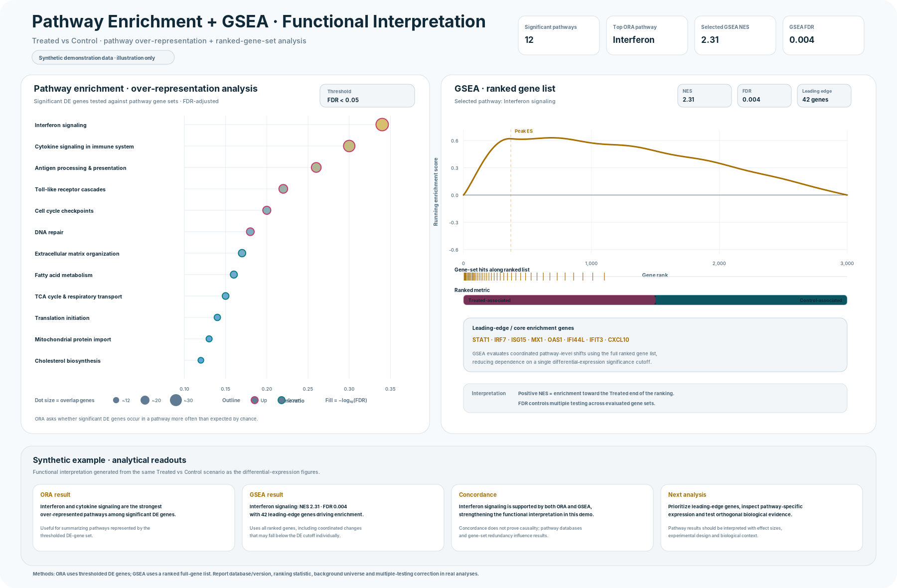Click the Control-associated ranked metric segment

[751, 300]
